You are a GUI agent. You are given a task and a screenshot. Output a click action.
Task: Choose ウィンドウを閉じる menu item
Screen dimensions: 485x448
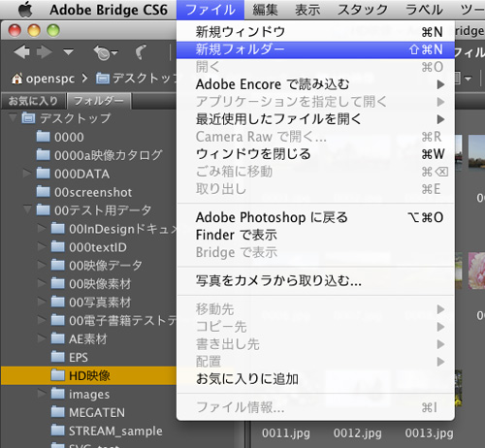[x=315, y=154]
